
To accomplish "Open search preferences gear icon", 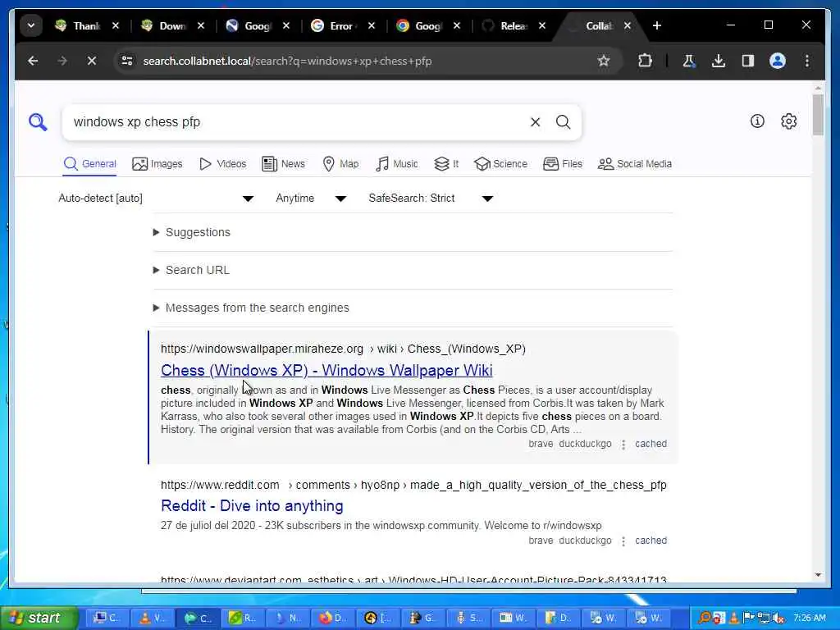I will [788, 121].
